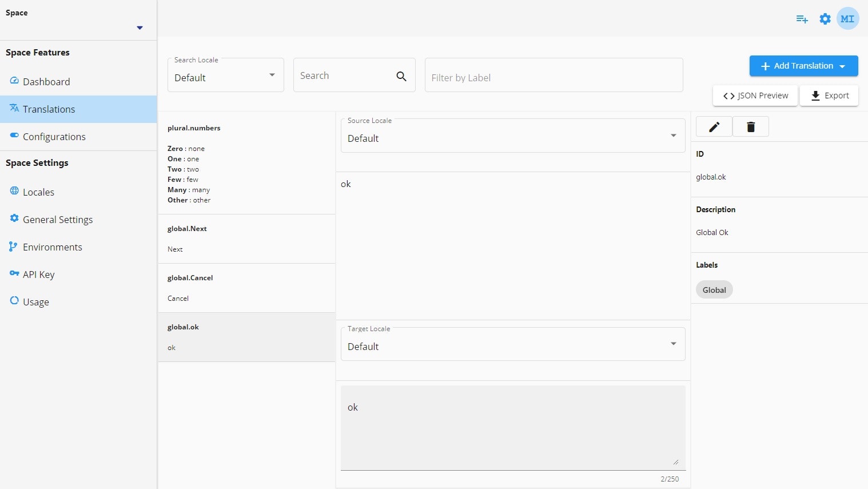The width and height of the screenshot is (868, 489).
Task: Edit translation with the pencil icon
Action: click(x=714, y=127)
